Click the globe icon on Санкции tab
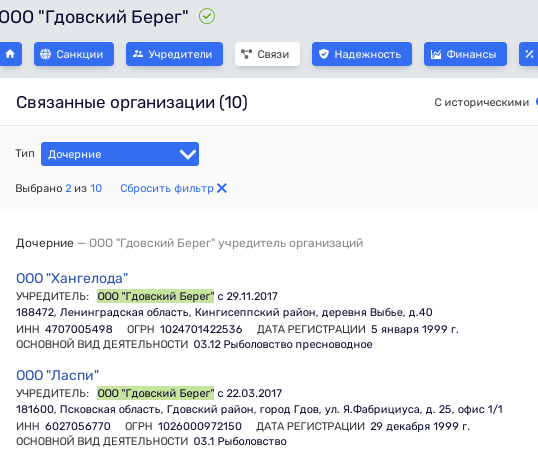Screen dimensions: 538x466 45,54
